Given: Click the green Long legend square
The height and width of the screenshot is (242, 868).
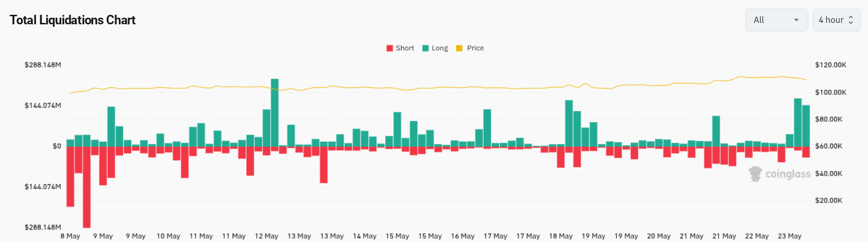Looking at the screenshot, I should 425,48.
